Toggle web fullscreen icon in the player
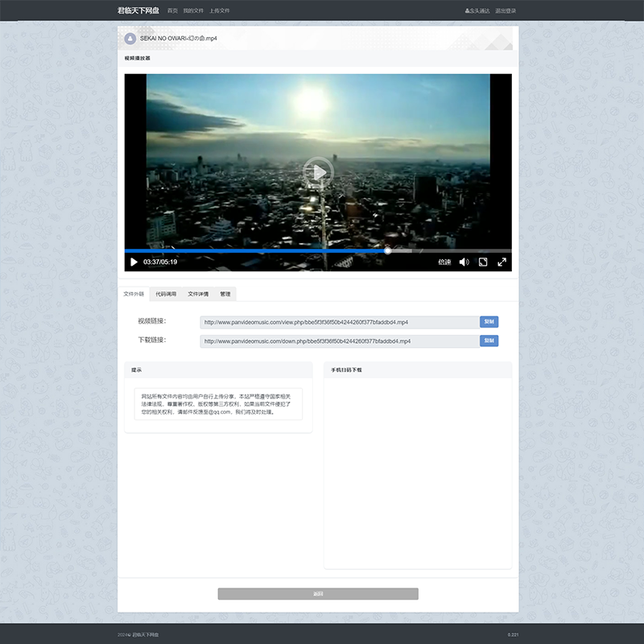Screen dimensions: 644x644 click(x=483, y=262)
